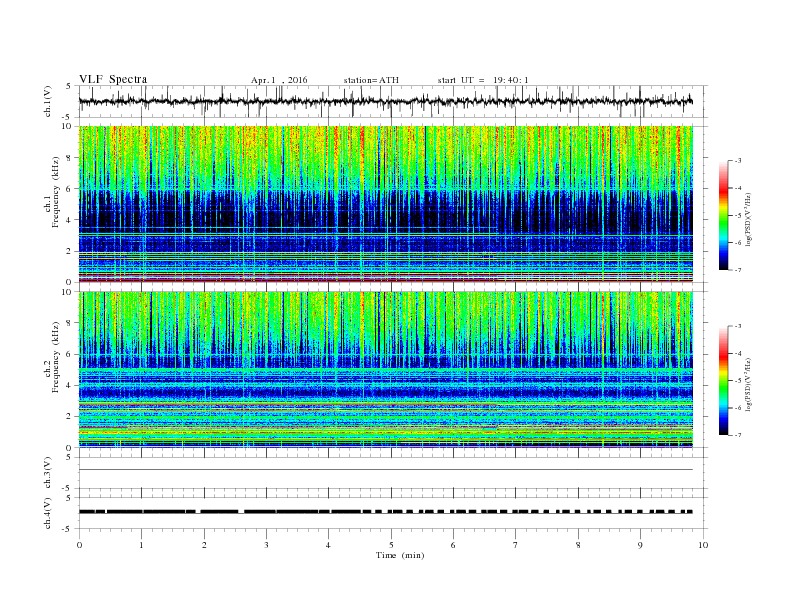Click the time axis tick label "5"
The height and width of the screenshot is (612, 792).
(391, 545)
